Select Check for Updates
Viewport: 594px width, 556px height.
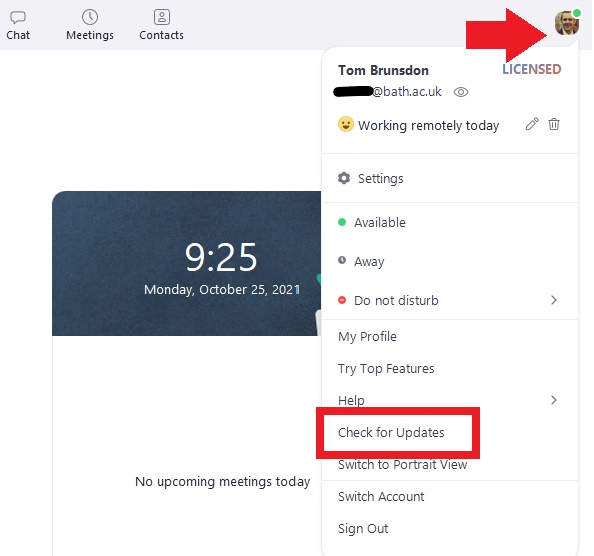[391, 433]
